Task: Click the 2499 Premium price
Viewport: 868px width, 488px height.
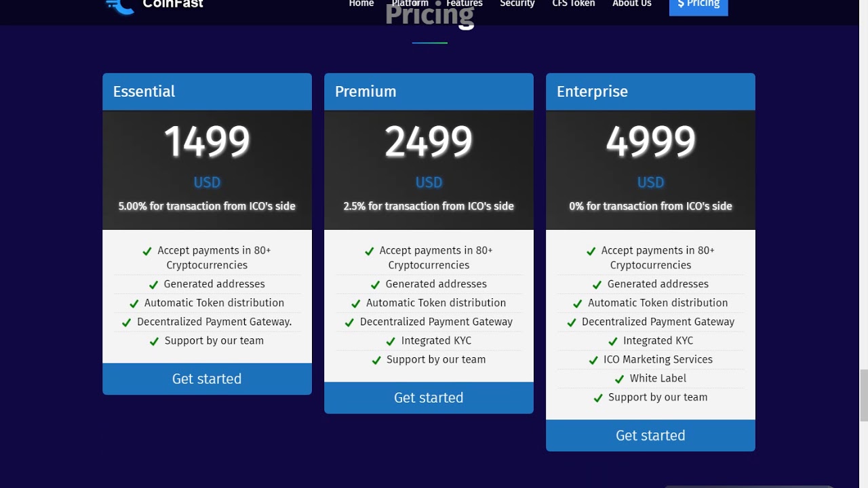Action: tap(429, 142)
